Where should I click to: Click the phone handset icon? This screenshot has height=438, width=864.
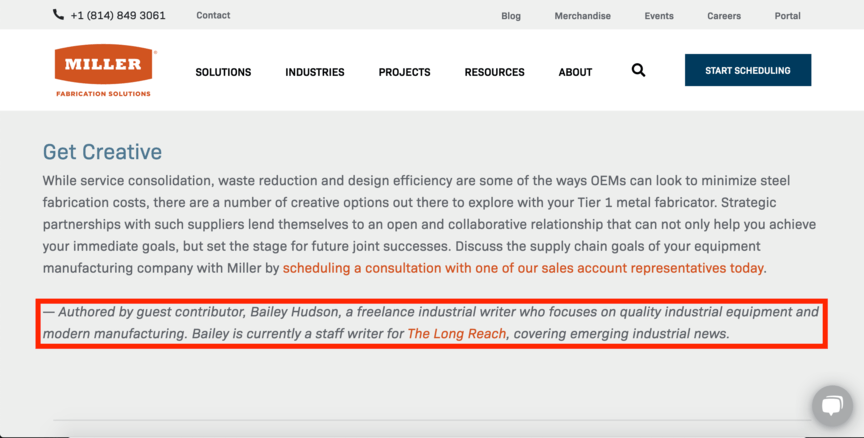[58, 14]
